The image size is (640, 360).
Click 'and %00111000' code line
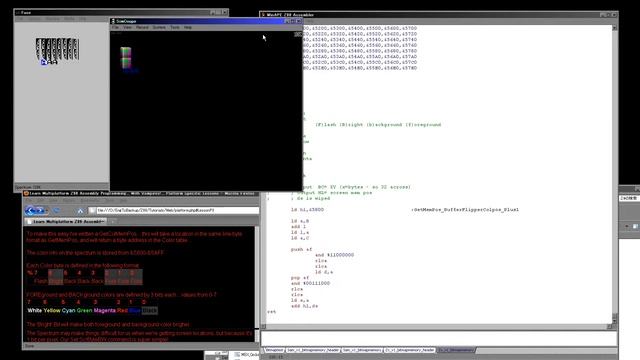pos(311,283)
